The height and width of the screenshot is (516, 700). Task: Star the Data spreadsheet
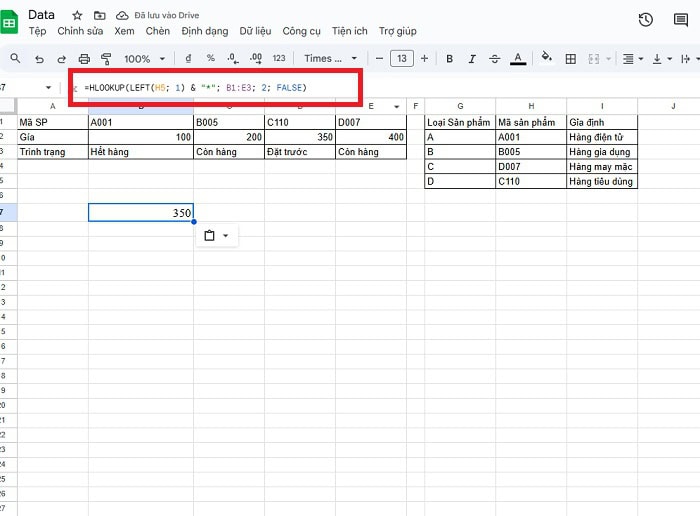[77, 16]
